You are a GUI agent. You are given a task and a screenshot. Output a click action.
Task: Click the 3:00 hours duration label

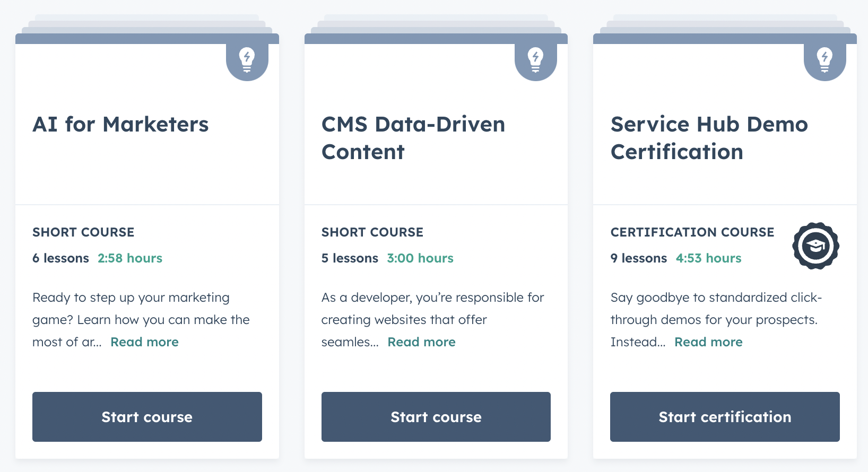[420, 258]
